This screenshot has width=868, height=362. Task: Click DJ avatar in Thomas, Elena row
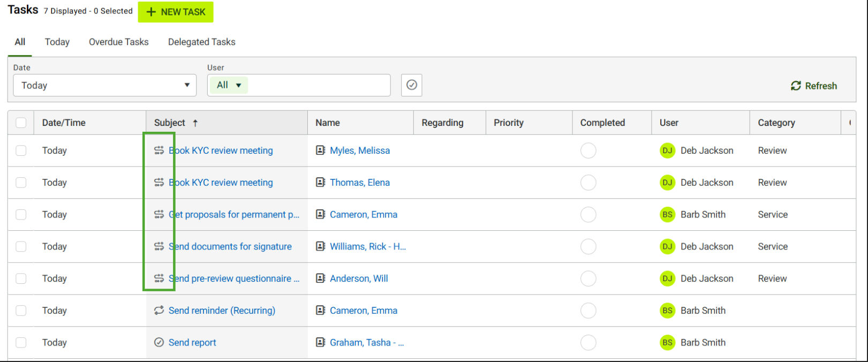667,183
